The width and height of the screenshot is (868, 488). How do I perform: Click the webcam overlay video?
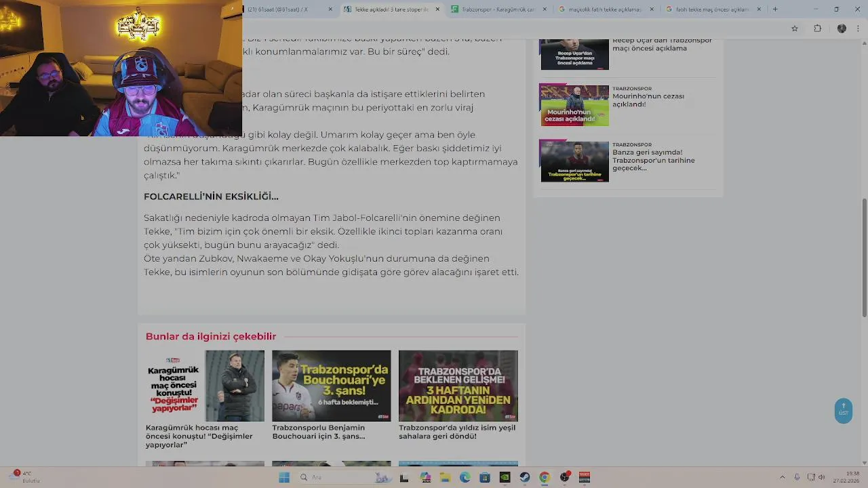point(121,68)
